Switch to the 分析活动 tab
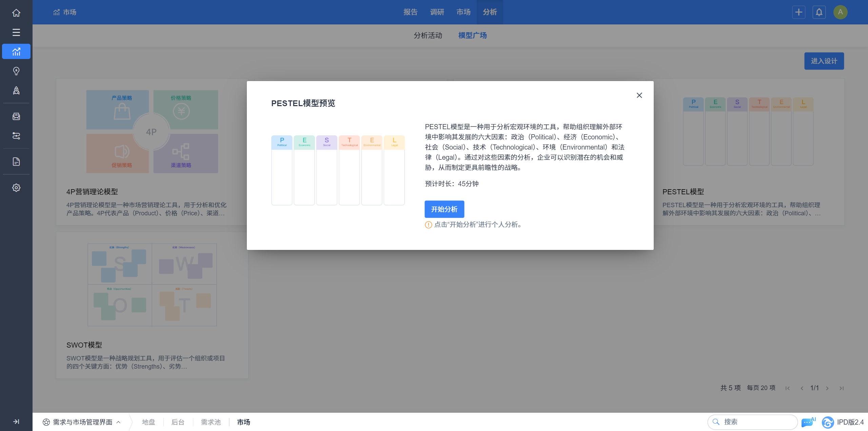 click(x=428, y=35)
